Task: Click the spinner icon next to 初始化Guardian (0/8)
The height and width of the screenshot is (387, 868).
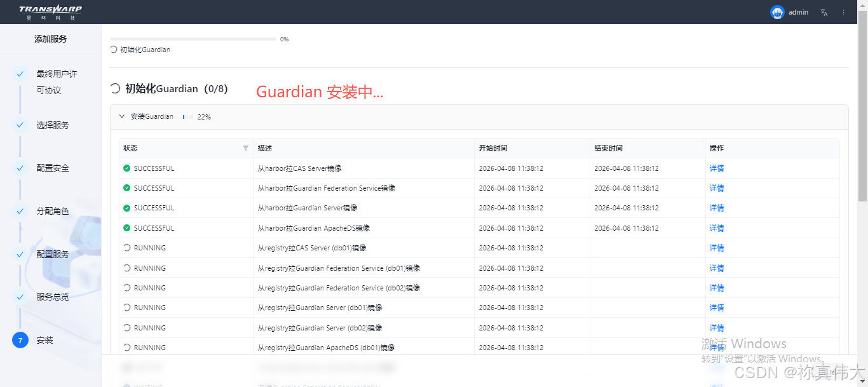Action: point(115,88)
